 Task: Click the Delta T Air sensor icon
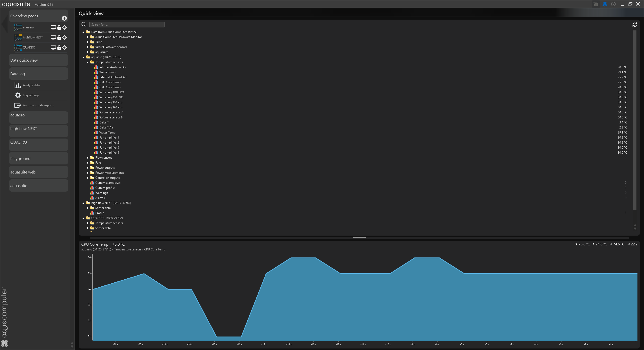tap(96, 127)
